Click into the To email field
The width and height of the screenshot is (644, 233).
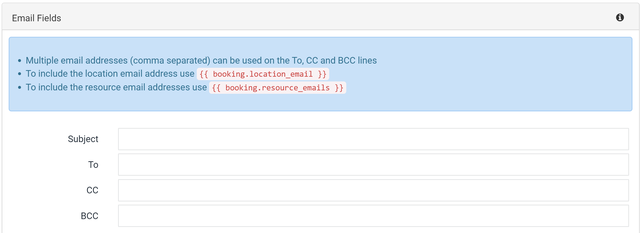pos(373,165)
